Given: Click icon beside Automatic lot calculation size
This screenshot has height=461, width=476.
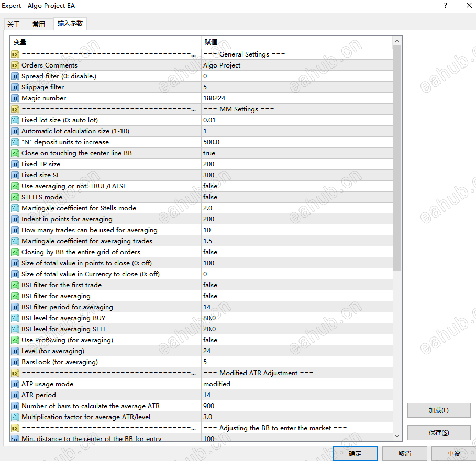Looking at the screenshot, I should point(15,131).
